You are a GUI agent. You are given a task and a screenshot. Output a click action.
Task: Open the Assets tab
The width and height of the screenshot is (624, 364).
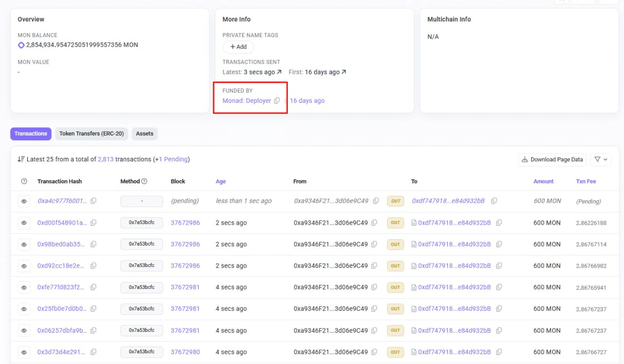click(144, 134)
